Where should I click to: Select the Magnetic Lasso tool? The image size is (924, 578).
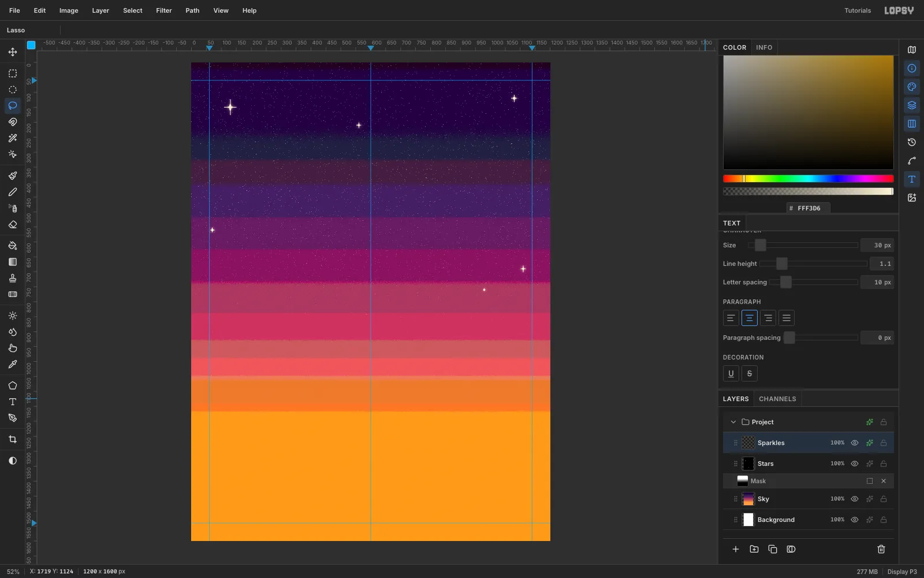pyautogui.click(x=13, y=122)
